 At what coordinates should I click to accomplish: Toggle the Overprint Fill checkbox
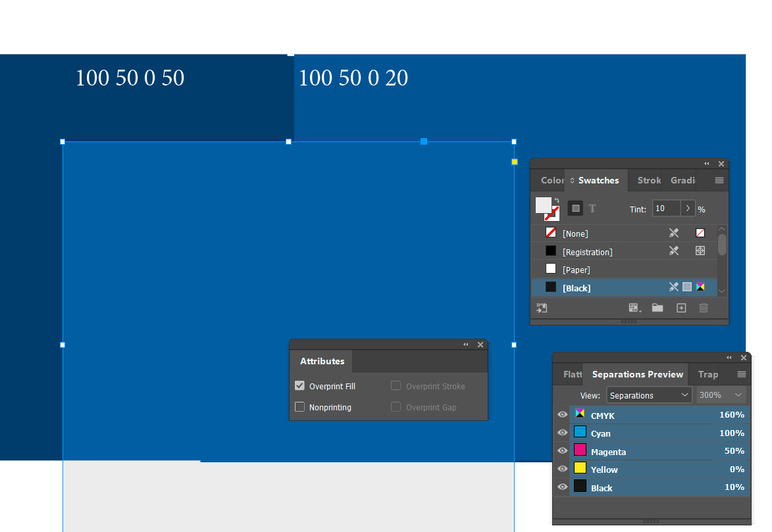point(299,386)
